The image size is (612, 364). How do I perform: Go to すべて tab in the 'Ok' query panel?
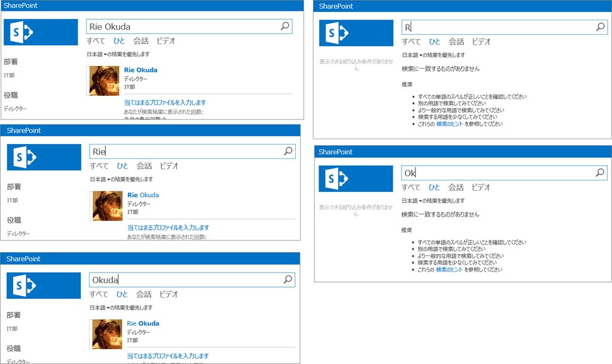[x=411, y=187]
